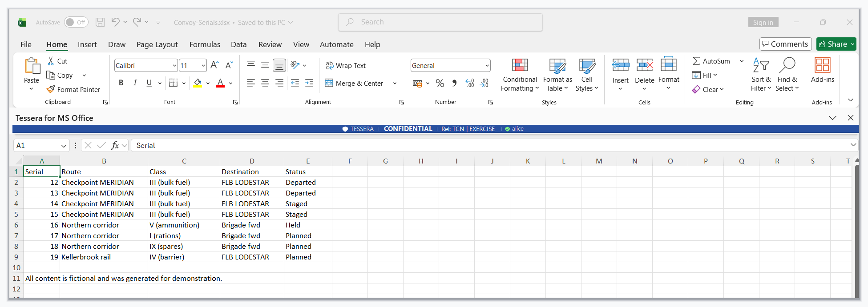Click the Cut scissors icon
The width and height of the screenshot is (868, 307).
(x=51, y=61)
